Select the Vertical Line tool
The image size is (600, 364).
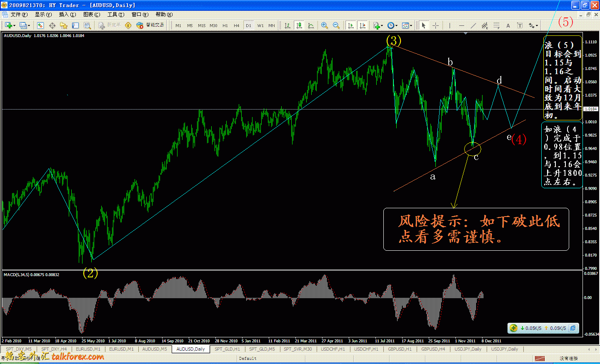pyautogui.click(x=450, y=25)
